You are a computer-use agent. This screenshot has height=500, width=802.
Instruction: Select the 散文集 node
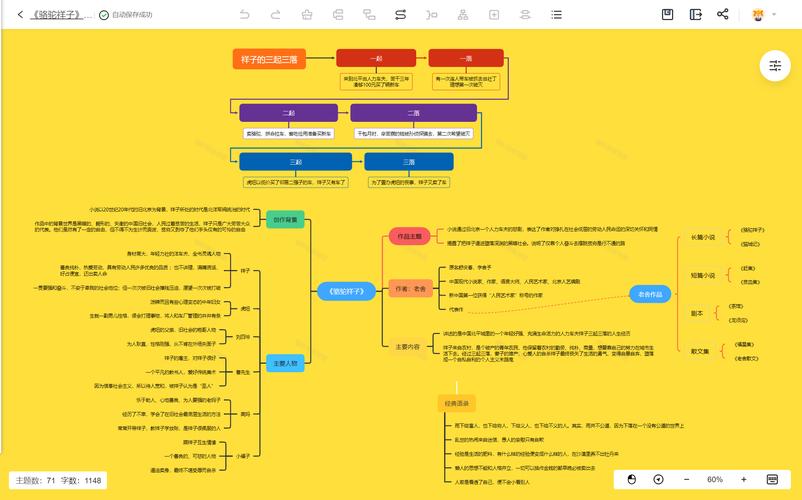point(700,352)
